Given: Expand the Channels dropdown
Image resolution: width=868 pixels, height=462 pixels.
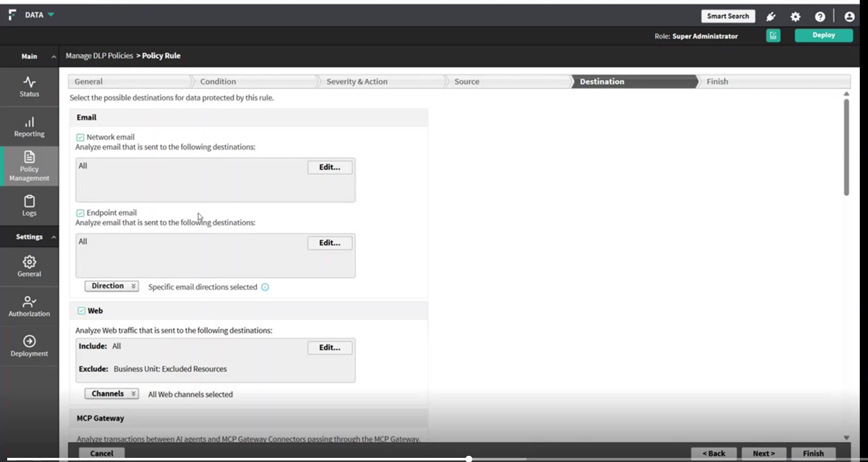Looking at the screenshot, I should click(111, 394).
